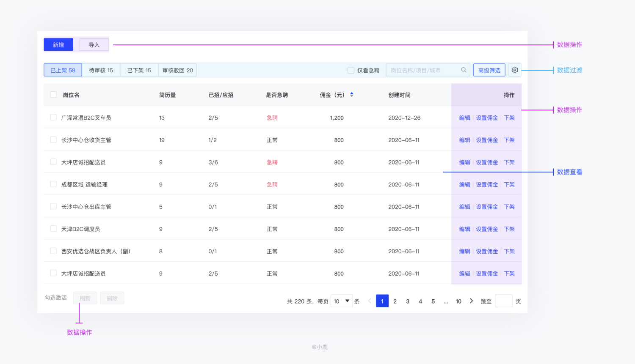The image size is (635, 364).
Task: Go to the next page arrow
Action: coord(471,301)
